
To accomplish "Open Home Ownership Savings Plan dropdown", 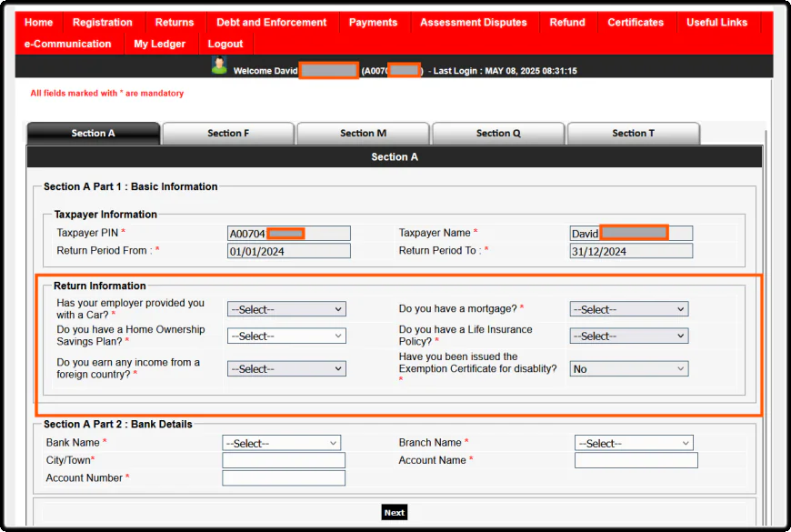I will pyautogui.click(x=286, y=336).
